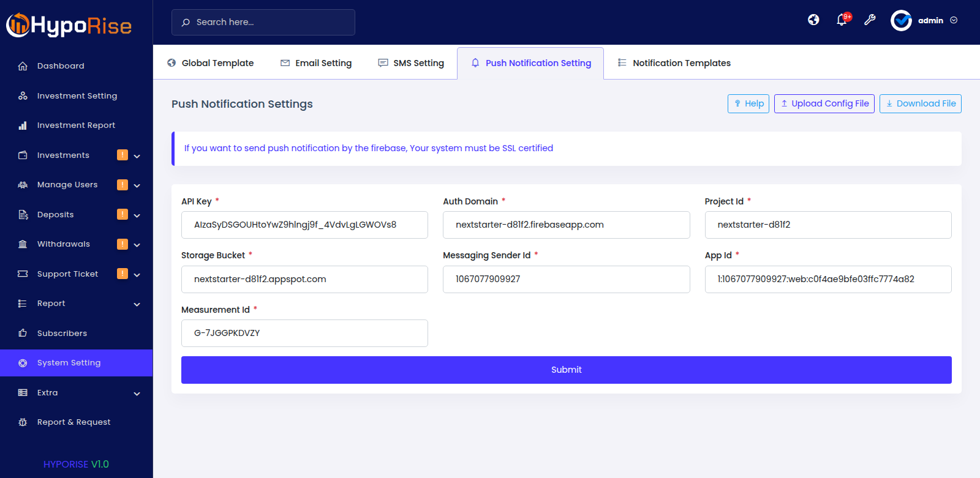Expand the Manage Users chevron
The width and height of the screenshot is (980, 478).
pos(137,185)
